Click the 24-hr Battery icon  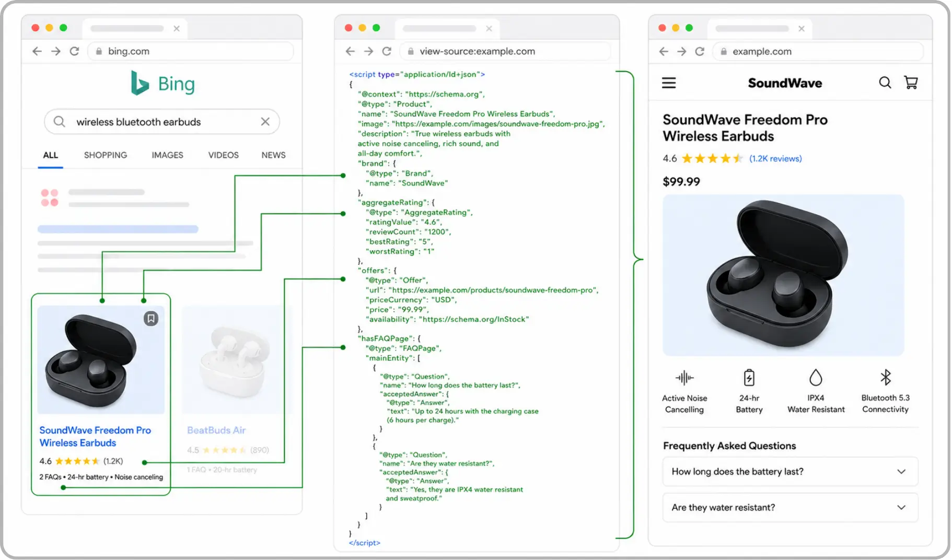[x=749, y=377]
